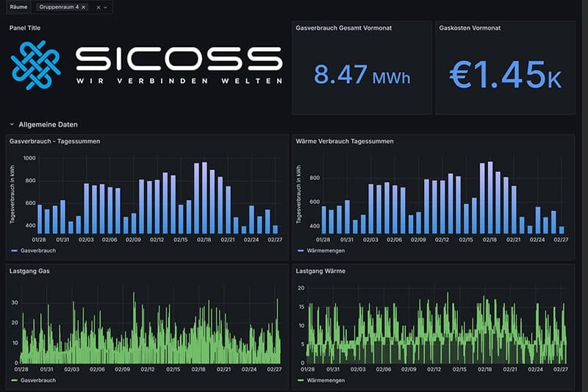Click Gasverbrauch - Tagessummen panel title

tap(55, 141)
